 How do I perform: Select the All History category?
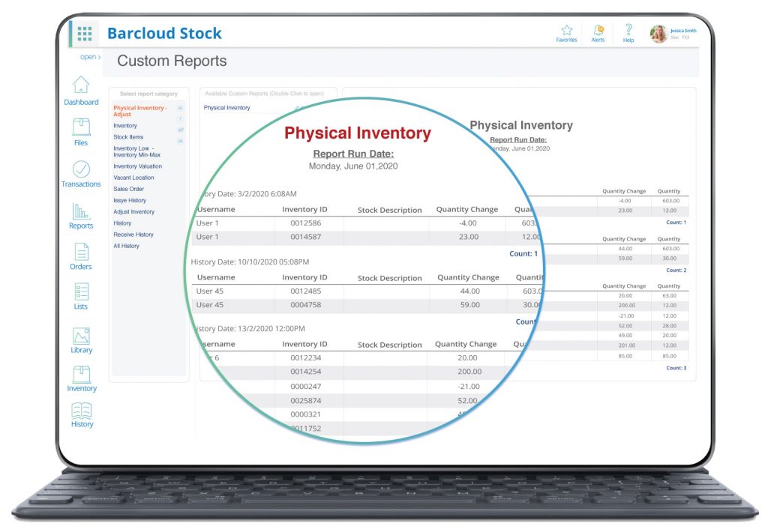pyautogui.click(x=126, y=246)
